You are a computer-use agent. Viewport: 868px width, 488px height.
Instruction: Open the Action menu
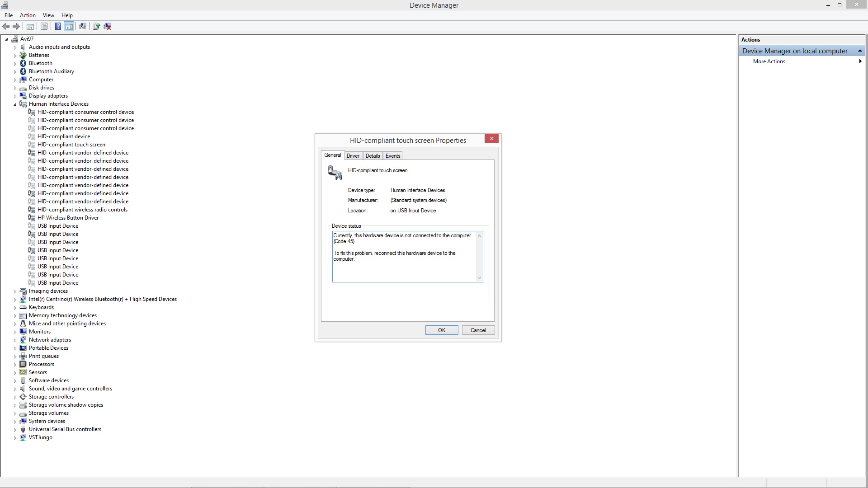(x=28, y=15)
